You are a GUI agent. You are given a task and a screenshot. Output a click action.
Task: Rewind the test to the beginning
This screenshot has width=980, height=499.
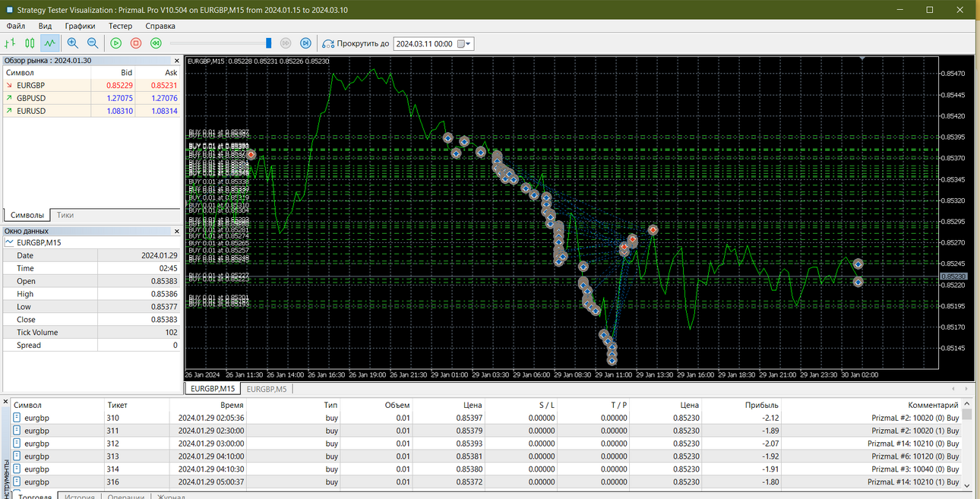pyautogui.click(x=156, y=43)
